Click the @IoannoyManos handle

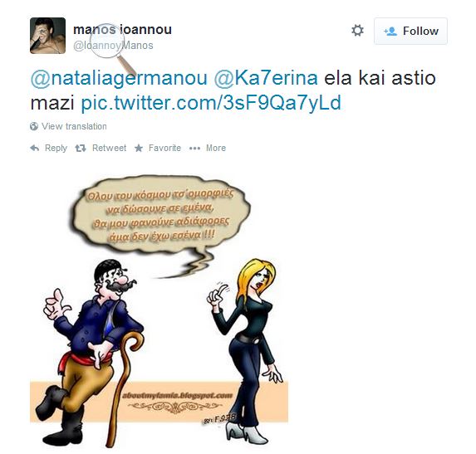113,46
